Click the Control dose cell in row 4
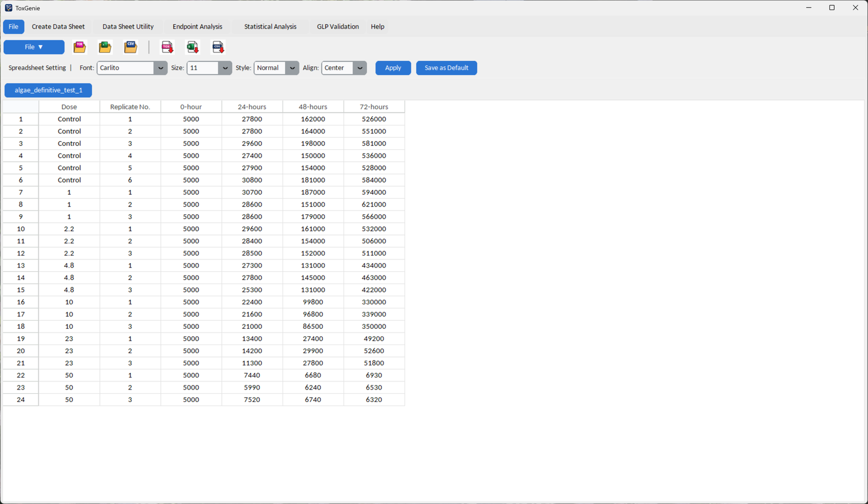The width and height of the screenshot is (868, 504). point(69,156)
